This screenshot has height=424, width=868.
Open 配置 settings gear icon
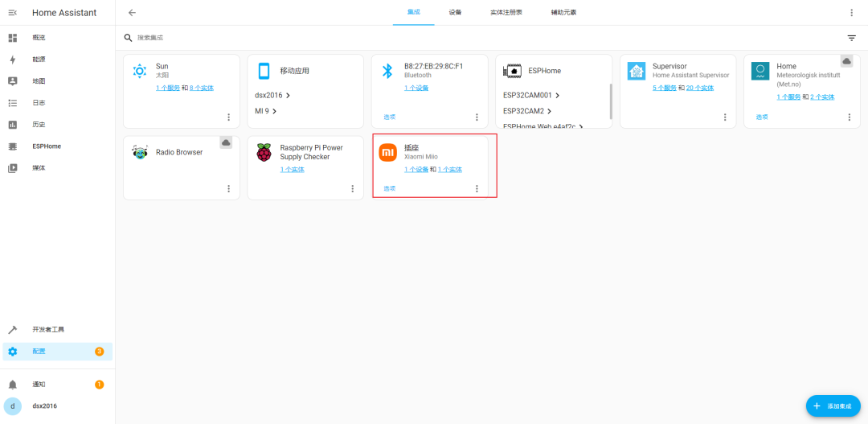(13, 352)
